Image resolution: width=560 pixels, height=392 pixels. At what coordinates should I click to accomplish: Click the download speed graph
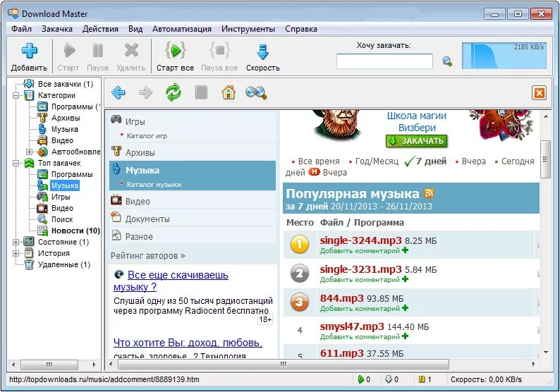[504, 56]
